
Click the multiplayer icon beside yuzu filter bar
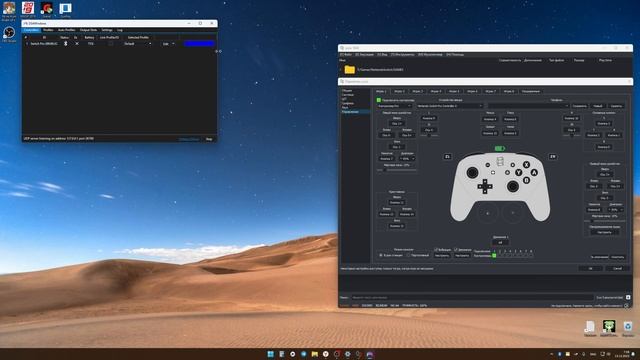[628, 297]
